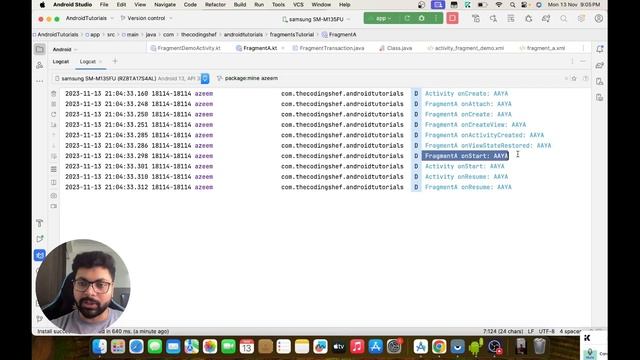The height and width of the screenshot is (360, 640).
Task: Open Google Chrome from the Dock
Action: click(x=439, y=347)
